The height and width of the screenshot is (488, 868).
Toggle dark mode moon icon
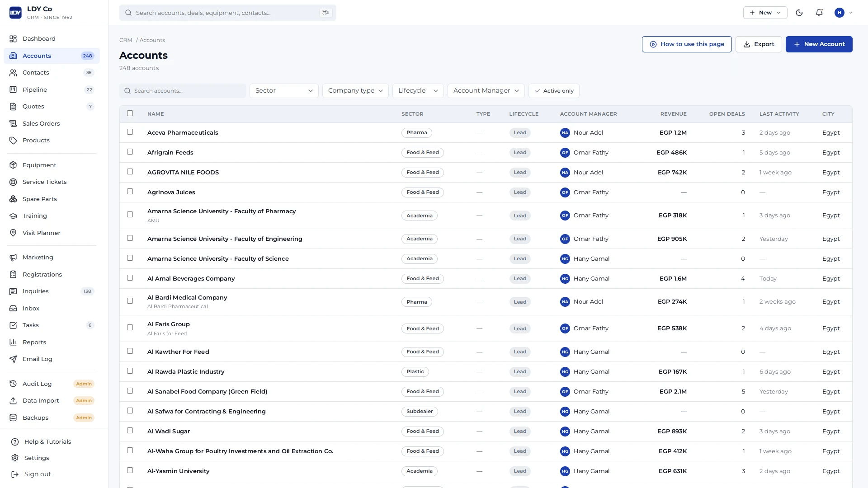click(799, 13)
